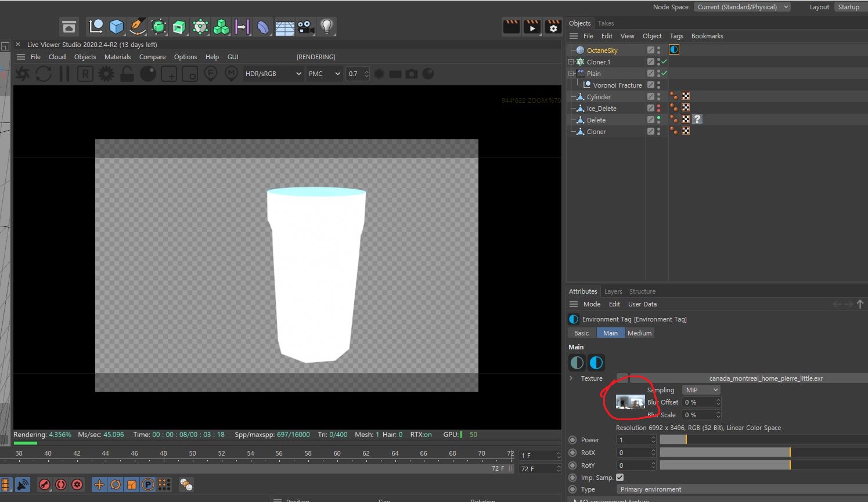Image resolution: width=868 pixels, height=502 pixels.
Task: Restart the Live Viewer render
Action: point(44,74)
